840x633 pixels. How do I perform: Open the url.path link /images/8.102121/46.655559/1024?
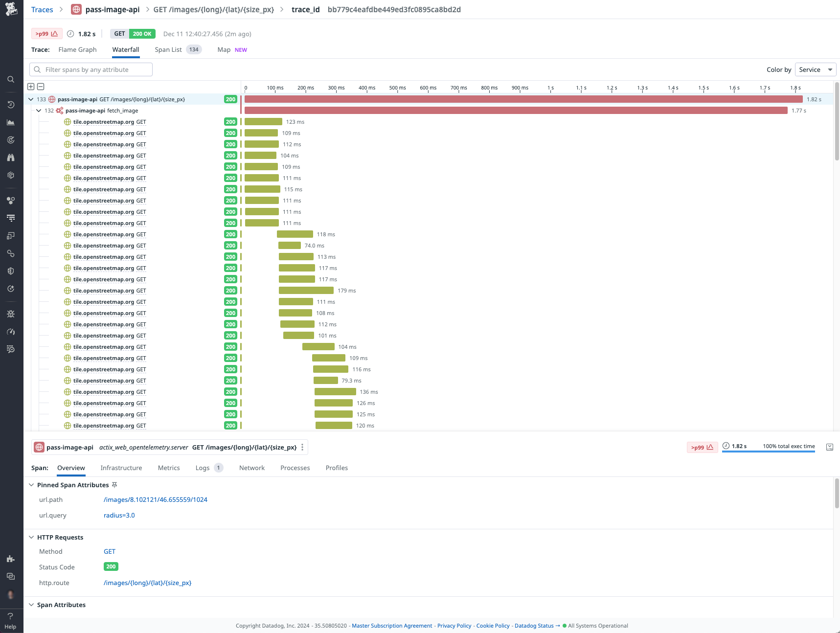tap(155, 499)
